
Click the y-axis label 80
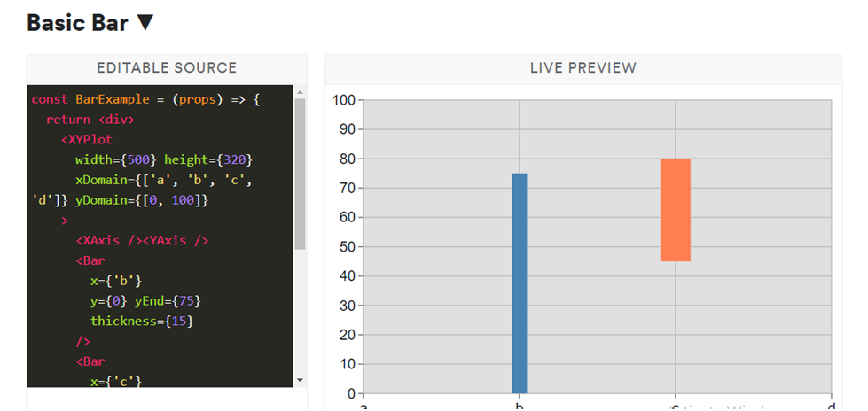pyautogui.click(x=347, y=159)
